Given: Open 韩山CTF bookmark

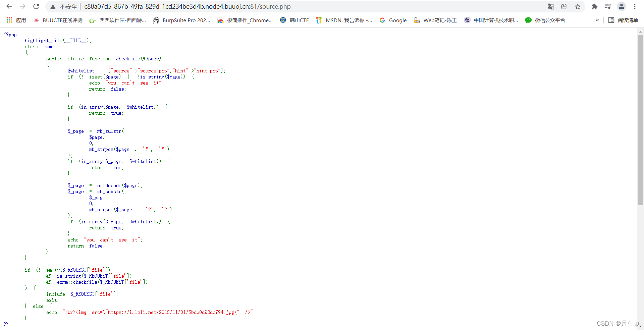Looking at the screenshot, I should click(294, 20).
